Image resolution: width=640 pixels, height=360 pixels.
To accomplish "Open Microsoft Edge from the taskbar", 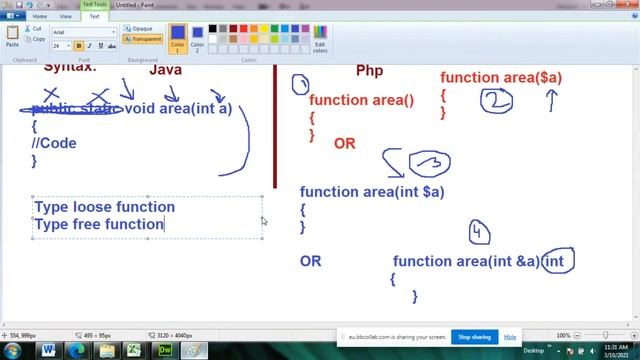I will pos(77,350).
